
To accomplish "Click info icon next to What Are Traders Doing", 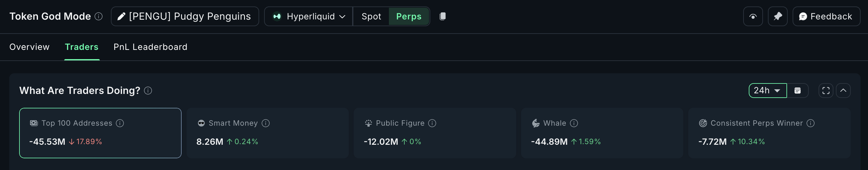I will pos(148,91).
